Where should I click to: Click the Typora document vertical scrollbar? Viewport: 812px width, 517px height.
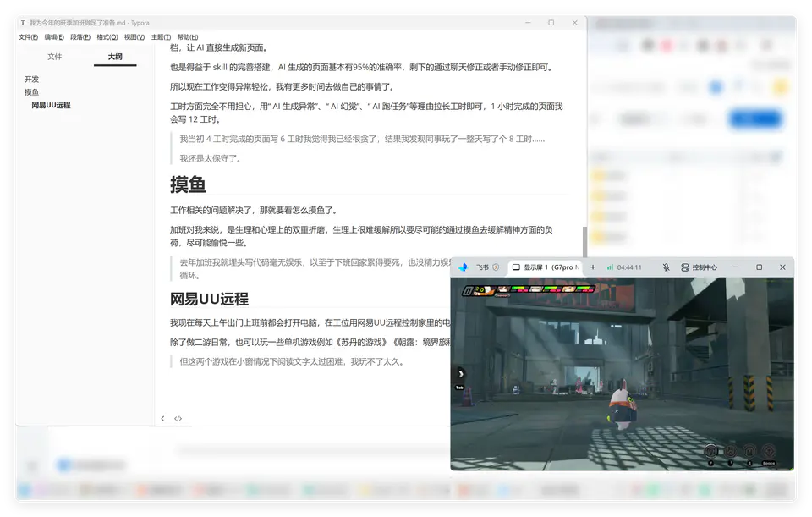[584, 242]
